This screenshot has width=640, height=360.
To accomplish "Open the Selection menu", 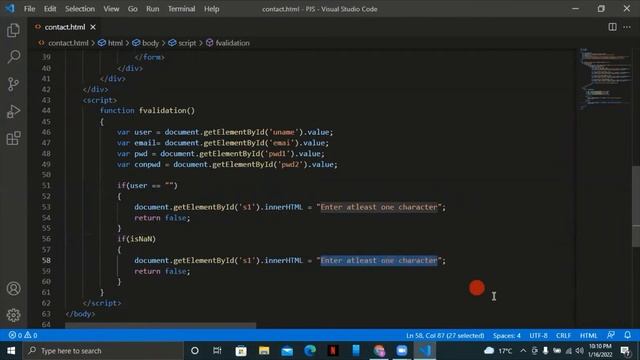I will 80,9.
